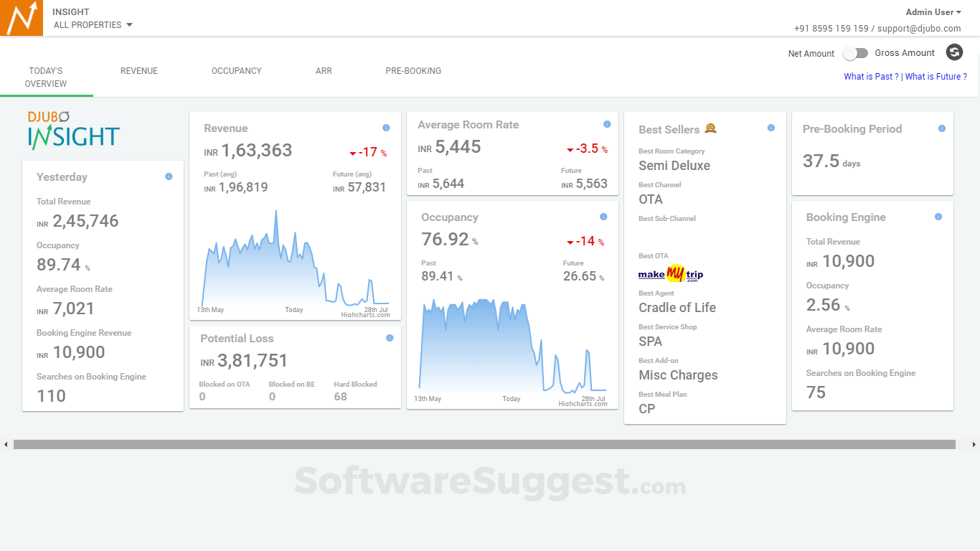This screenshot has width=980, height=551.
Task: Open the PRE-BOOKING tab
Action: (x=413, y=71)
